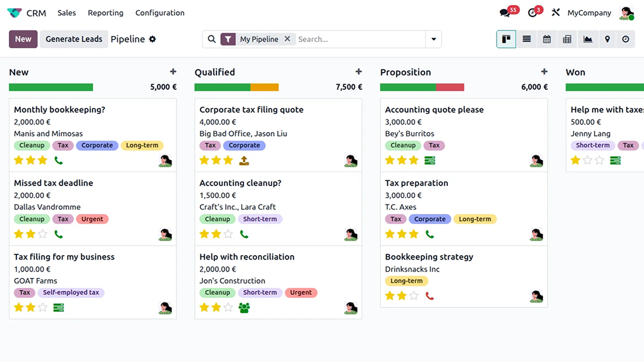
Task: Switch to the pivot table view
Action: click(567, 39)
